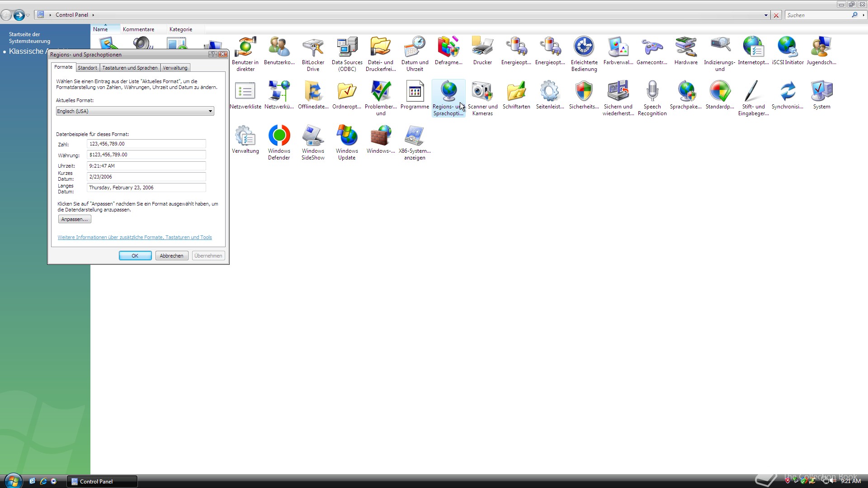Viewport: 868px width, 488px height.
Task: Open X86-Systemsteuerung anzeigen icon
Action: click(x=415, y=142)
